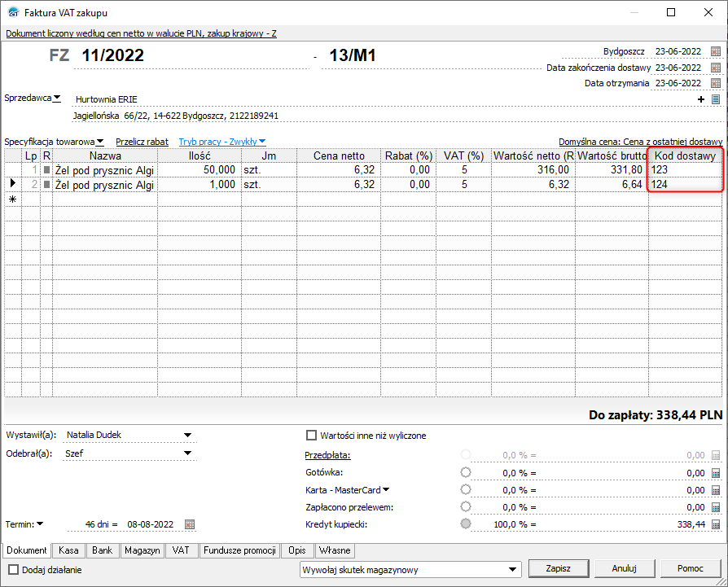This screenshot has height=587, width=728.
Task: Open calculator for Przedpłata amount
Action: (716, 455)
